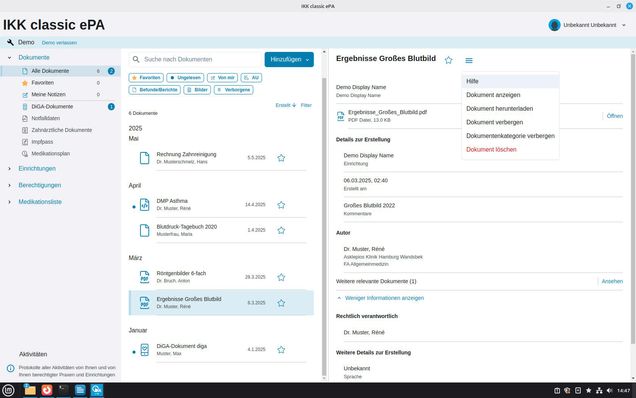Image resolution: width=636 pixels, height=398 pixels.
Task: Click the search magnifier icon
Action: click(x=136, y=59)
